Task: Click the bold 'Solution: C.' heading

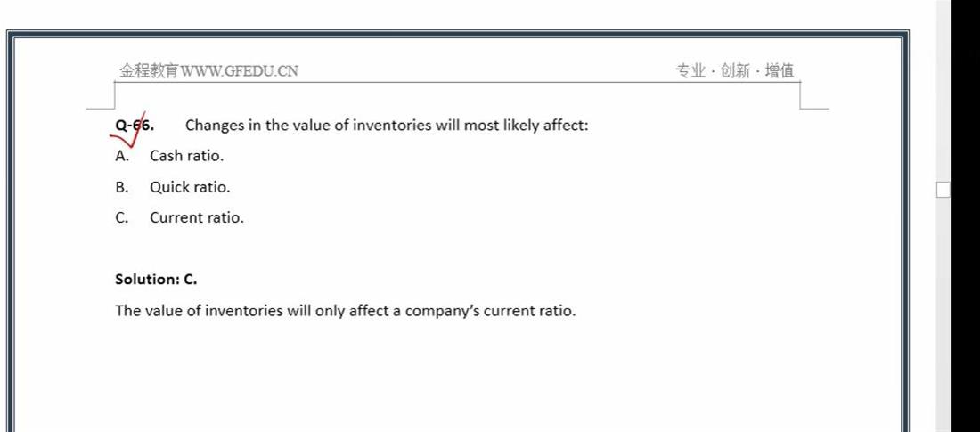Action: pos(156,280)
